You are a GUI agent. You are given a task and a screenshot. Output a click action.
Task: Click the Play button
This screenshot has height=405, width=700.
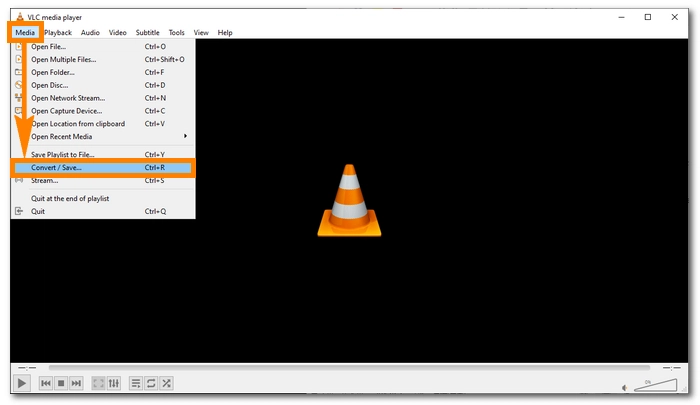pos(21,383)
